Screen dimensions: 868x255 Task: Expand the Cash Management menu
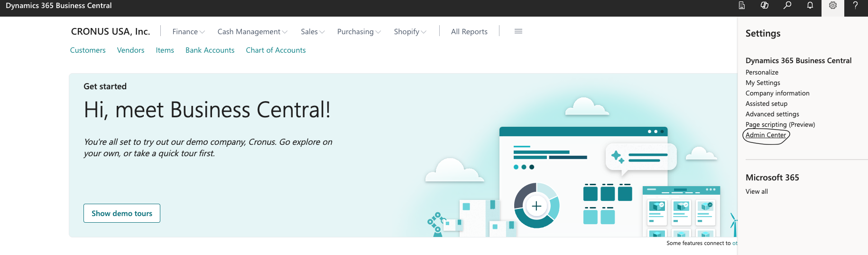coord(252,32)
